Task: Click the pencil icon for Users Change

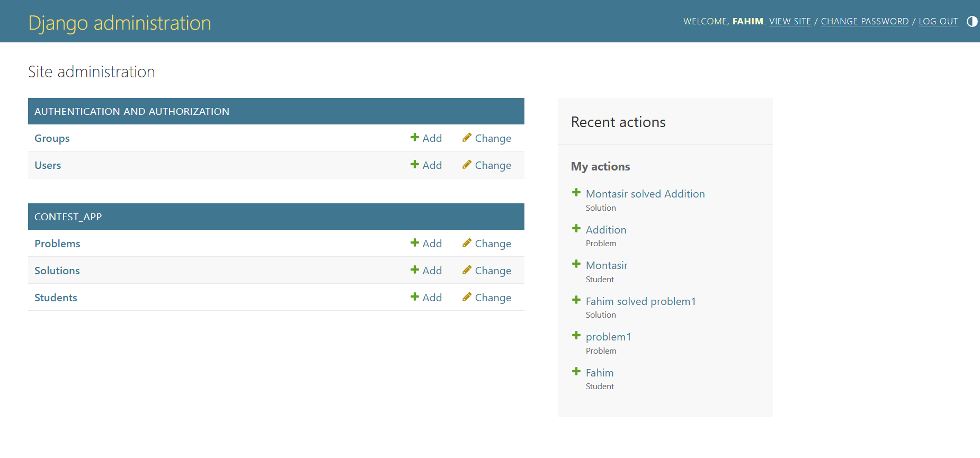Action: click(467, 165)
